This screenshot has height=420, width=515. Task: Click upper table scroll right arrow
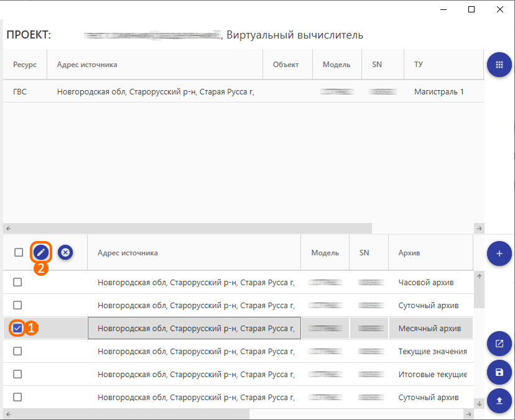479,229
